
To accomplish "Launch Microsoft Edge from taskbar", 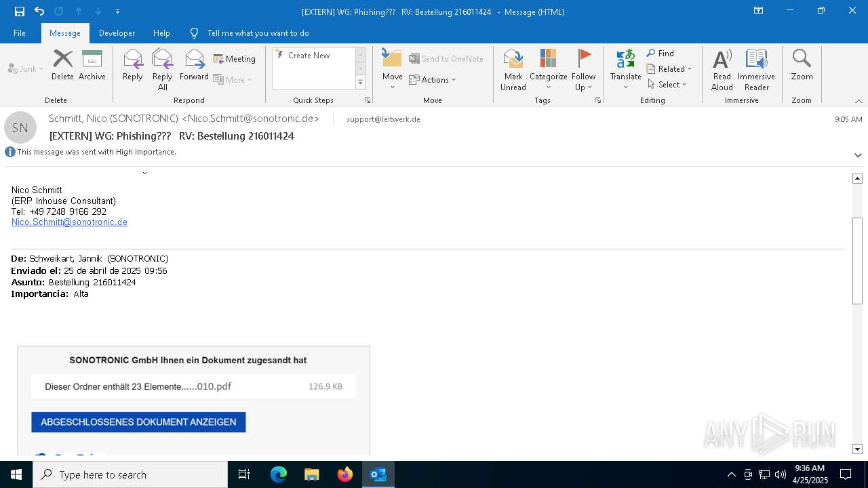I will [x=279, y=474].
